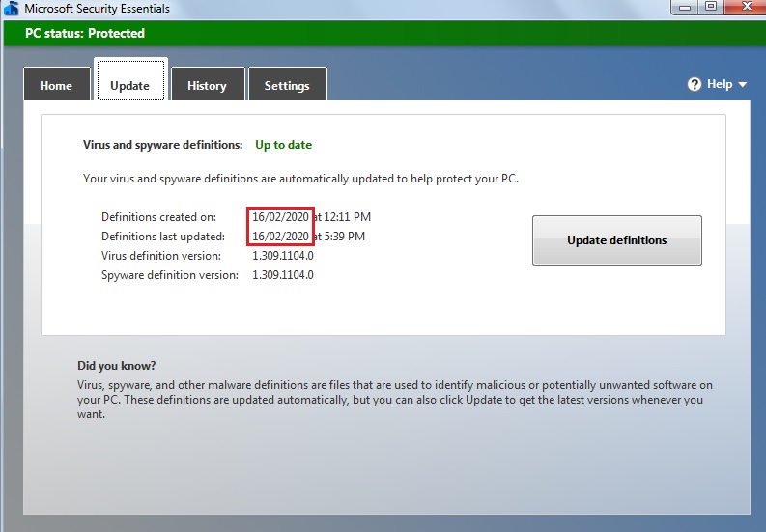Image resolution: width=766 pixels, height=532 pixels.
Task: Maximize the Security Essentials window
Action: (711, 7)
